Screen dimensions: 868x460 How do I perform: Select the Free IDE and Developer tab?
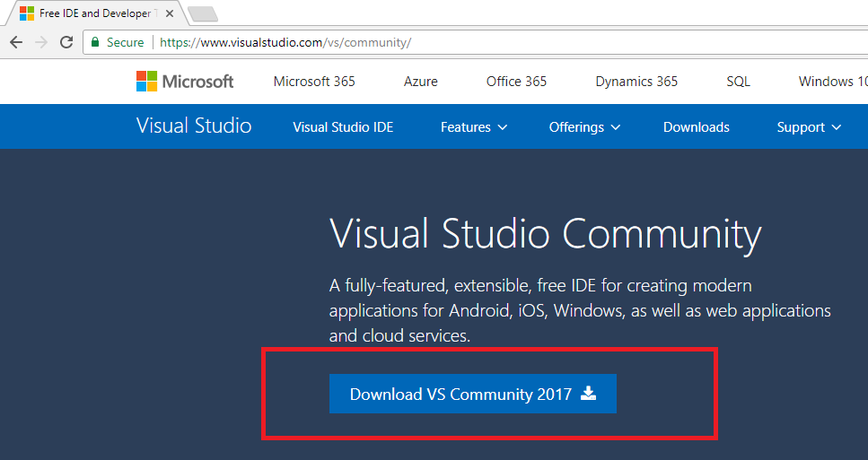(x=97, y=13)
